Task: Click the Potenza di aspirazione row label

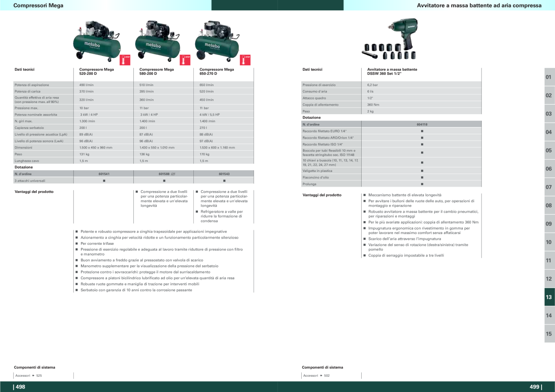Action: (32, 85)
